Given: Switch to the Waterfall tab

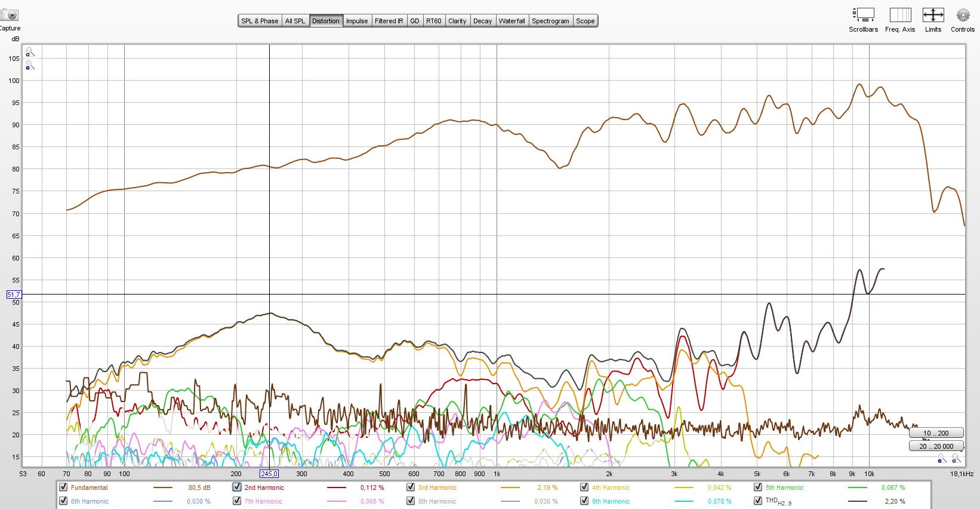Looking at the screenshot, I should click(512, 21).
